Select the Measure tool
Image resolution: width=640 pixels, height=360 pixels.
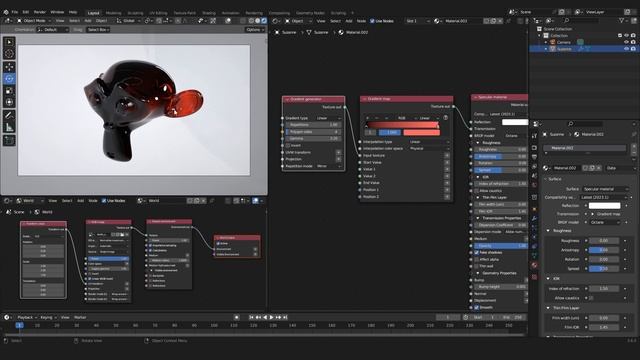click(x=9, y=127)
